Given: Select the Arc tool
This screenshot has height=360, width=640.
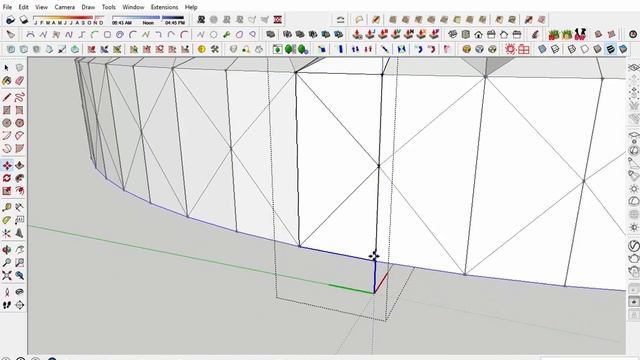Looking at the screenshot, I should (7, 136).
